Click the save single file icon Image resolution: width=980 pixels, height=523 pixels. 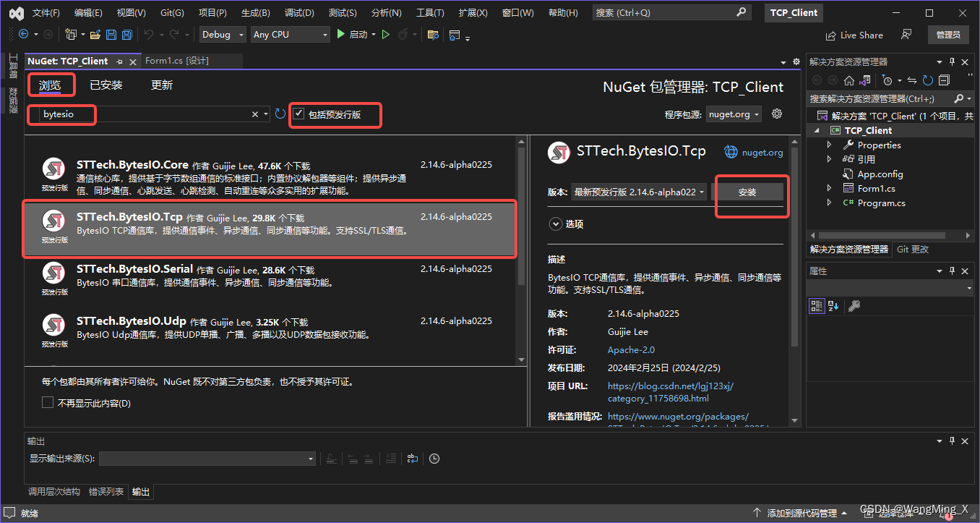click(111, 34)
